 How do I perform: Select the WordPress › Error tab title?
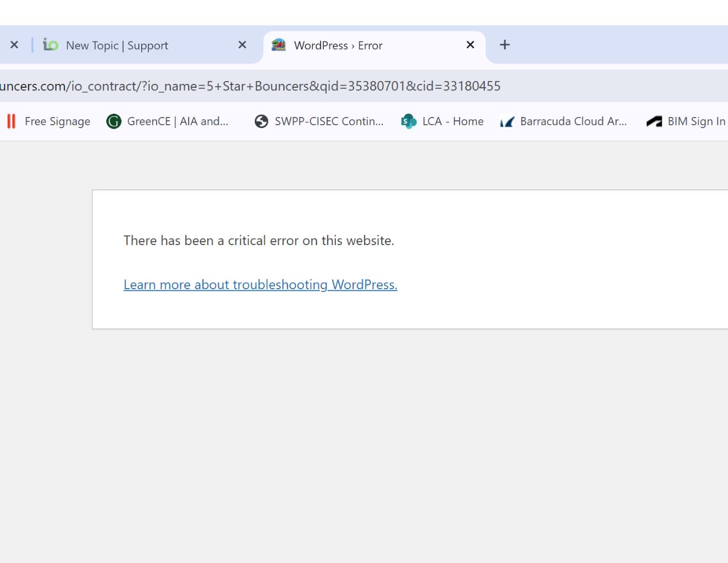(338, 45)
